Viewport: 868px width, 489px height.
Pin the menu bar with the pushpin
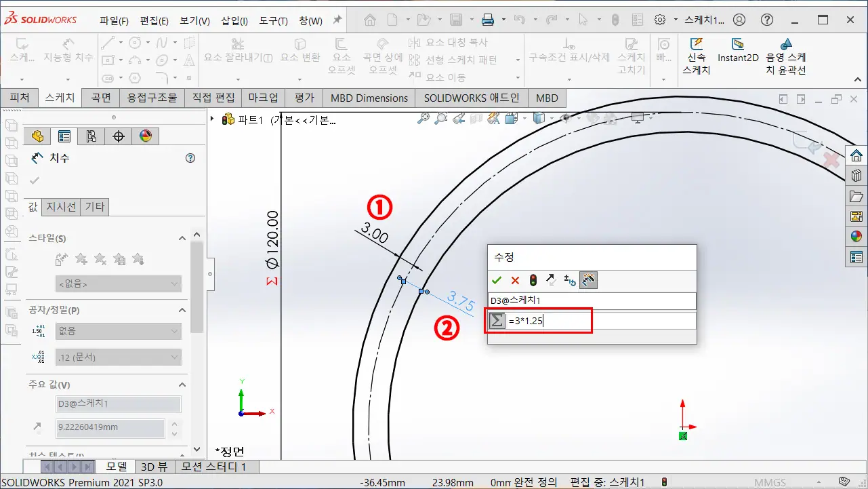pos(337,20)
